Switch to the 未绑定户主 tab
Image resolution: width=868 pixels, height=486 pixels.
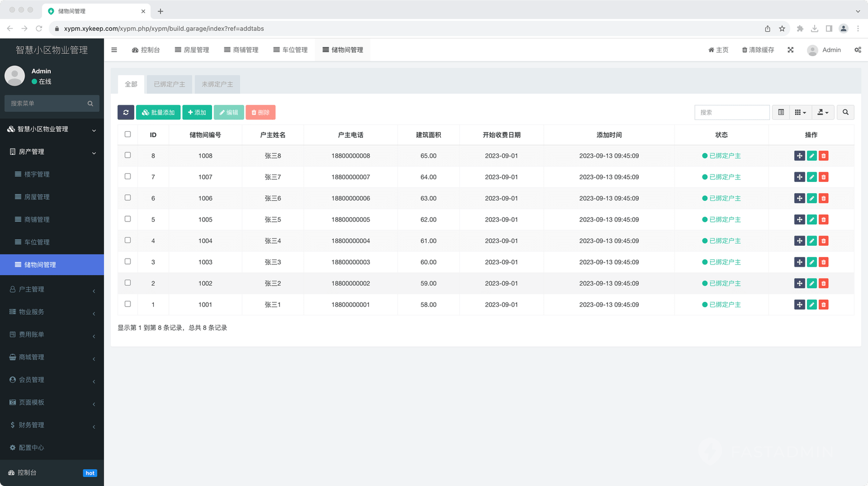click(217, 84)
